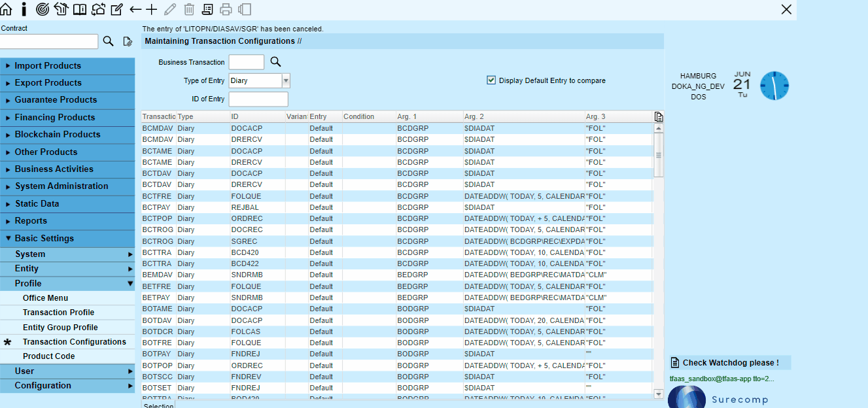Click the document icon beside Check Watchdog
The width and height of the screenshot is (868, 408).
(x=675, y=363)
